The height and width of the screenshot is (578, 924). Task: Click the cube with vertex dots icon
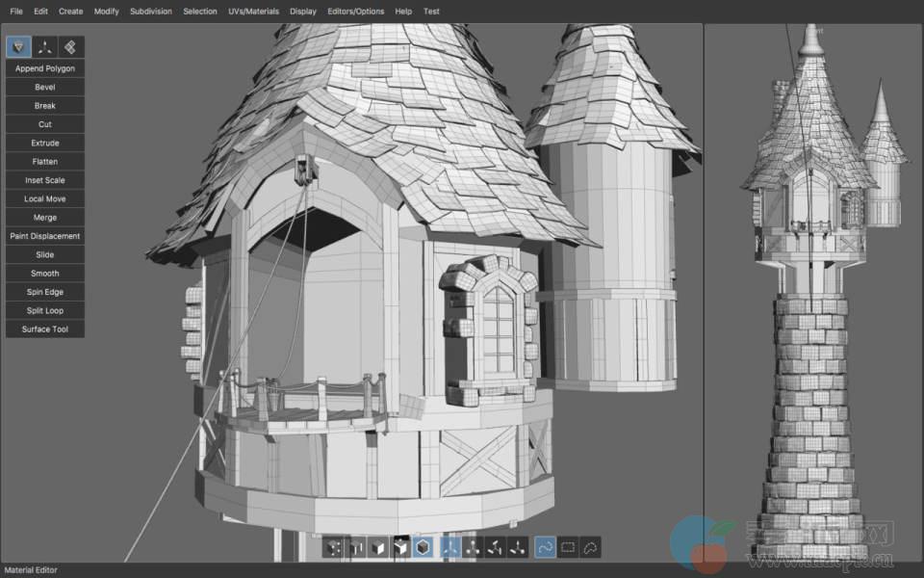point(334,547)
